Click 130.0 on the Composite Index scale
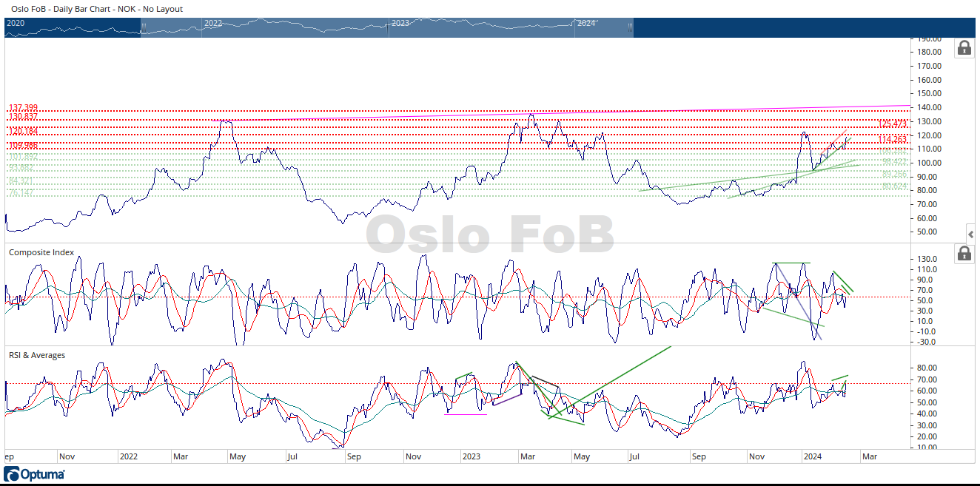Image resolution: width=980 pixels, height=486 pixels. click(929, 259)
